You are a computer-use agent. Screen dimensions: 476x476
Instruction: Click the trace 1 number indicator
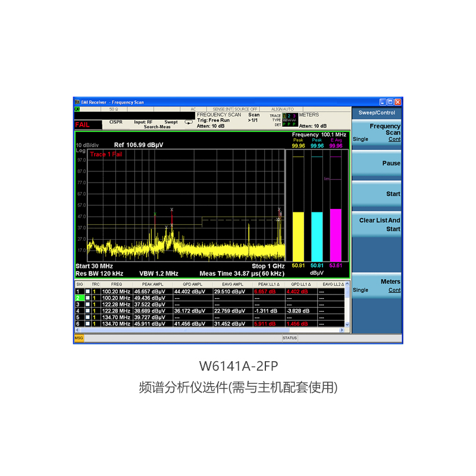284,115
